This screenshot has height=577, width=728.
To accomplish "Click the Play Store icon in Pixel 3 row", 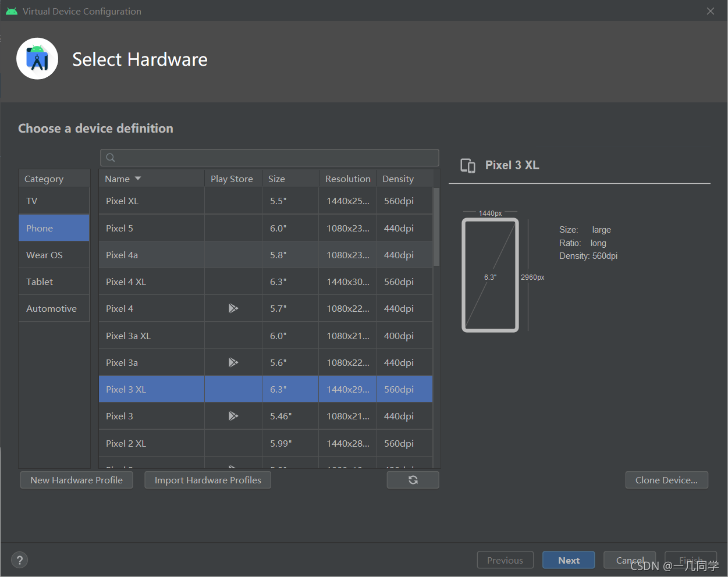I will coord(233,416).
